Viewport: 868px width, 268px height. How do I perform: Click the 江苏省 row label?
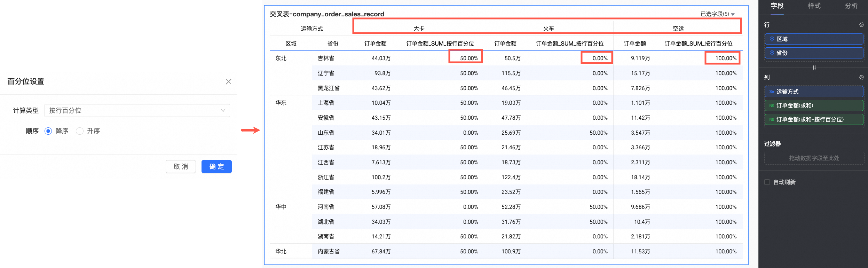point(326,147)
